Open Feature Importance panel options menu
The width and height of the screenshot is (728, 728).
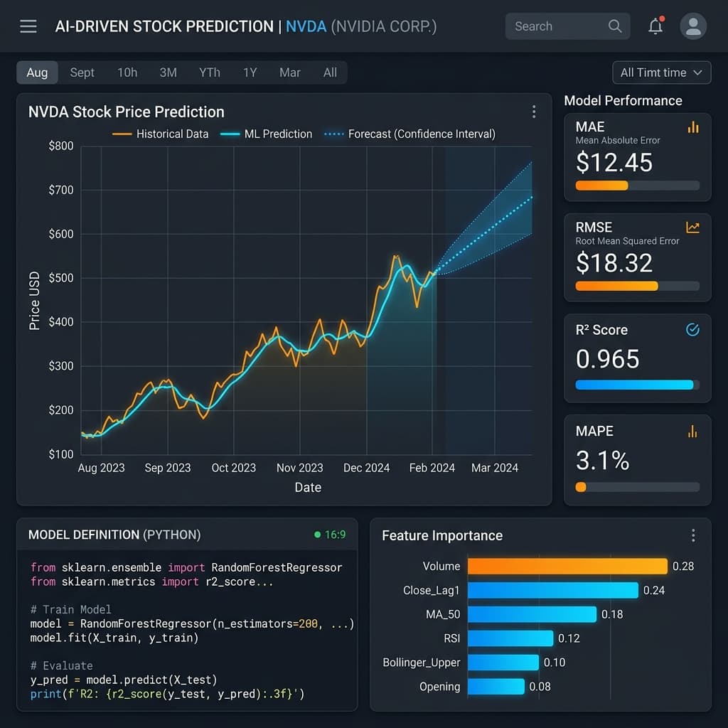(x=693, y=535)
